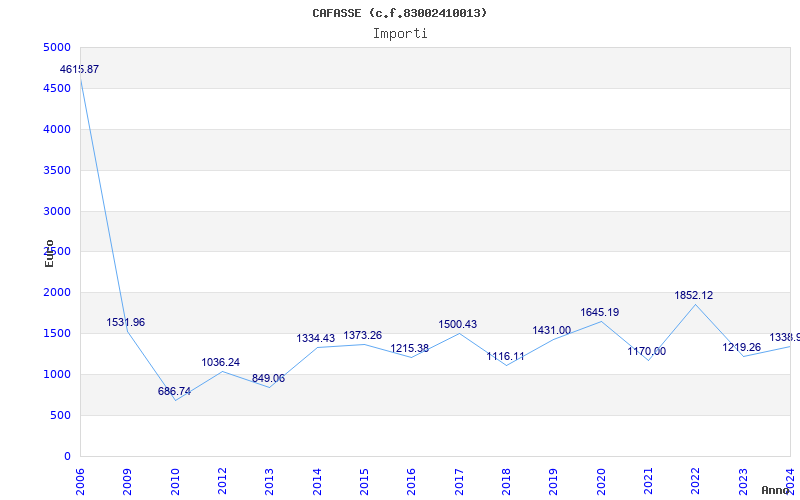Screen dimensions: 800x500
Task: Click the x-axis year 2023
Action: pos(743,482)
